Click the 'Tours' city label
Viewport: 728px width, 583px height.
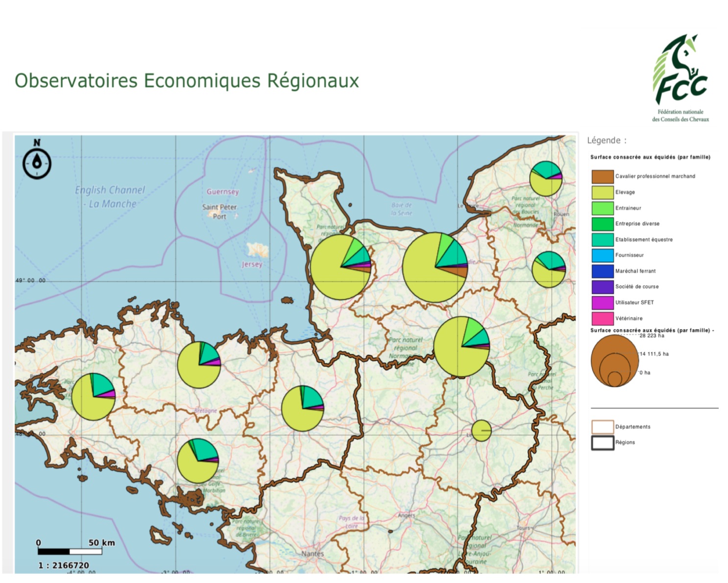(x=523, y=528)
